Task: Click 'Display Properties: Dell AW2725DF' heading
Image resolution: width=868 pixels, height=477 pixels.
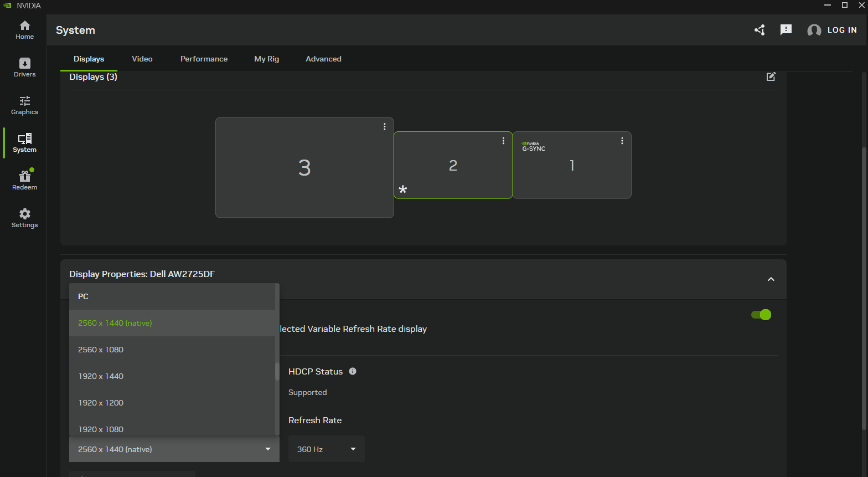Action: (142, 274)
